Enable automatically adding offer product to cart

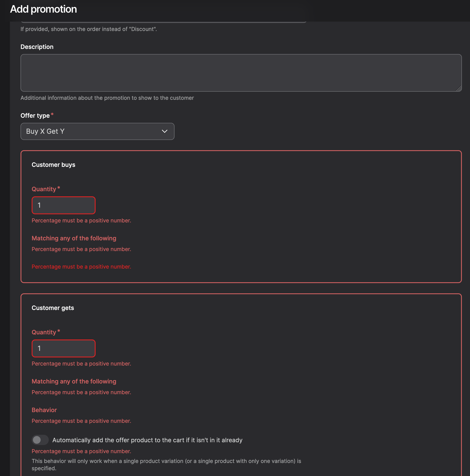40,440
